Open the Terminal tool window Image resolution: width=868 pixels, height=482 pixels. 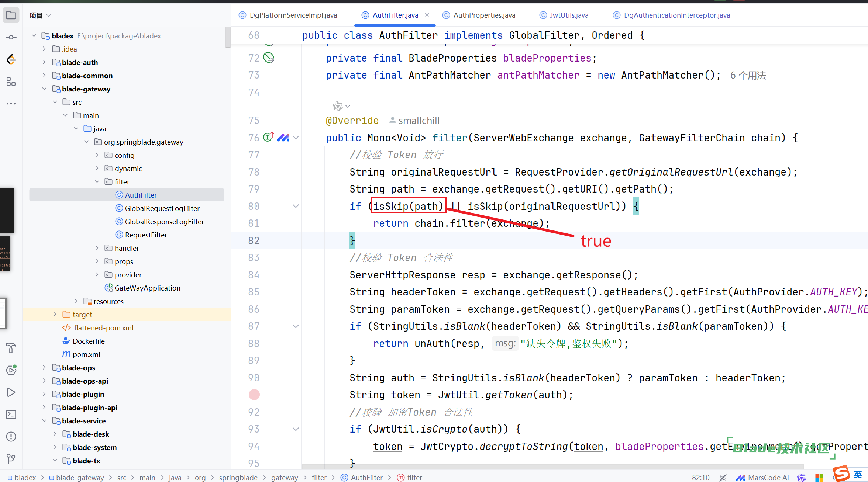tap(11, 415)
